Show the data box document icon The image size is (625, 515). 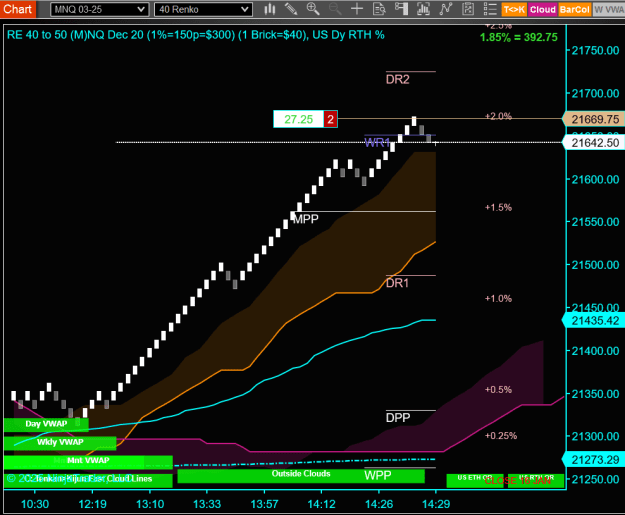(x=379, y=9)
